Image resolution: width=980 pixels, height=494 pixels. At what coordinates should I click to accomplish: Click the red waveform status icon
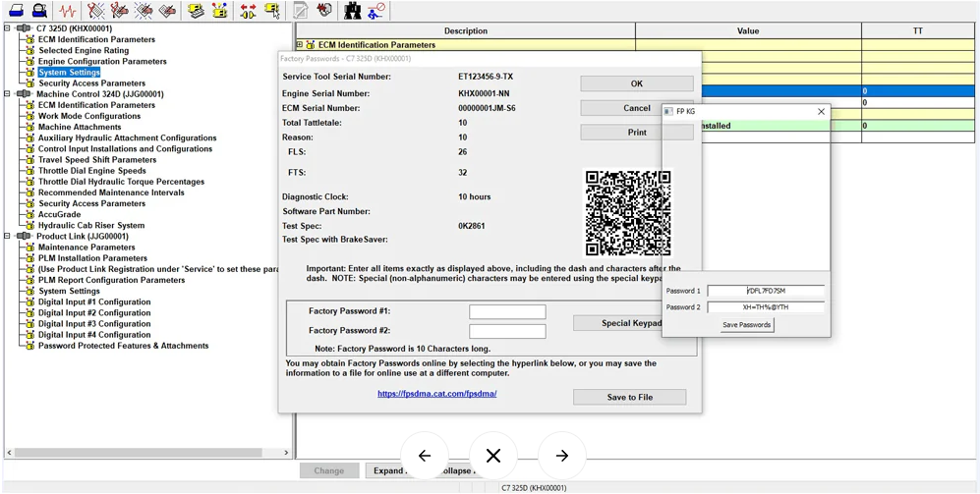(67, 11)
